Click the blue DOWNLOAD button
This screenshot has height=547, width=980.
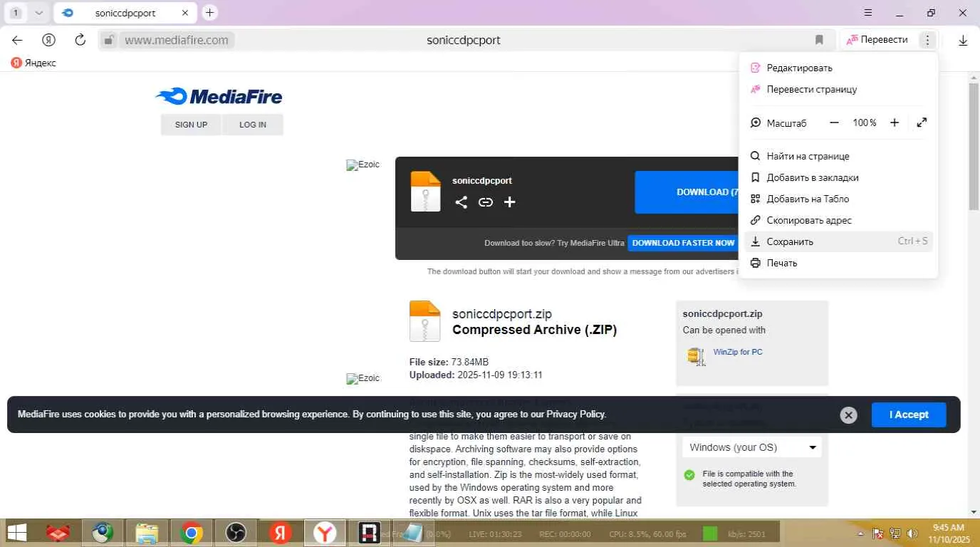[x=687, y=192]
